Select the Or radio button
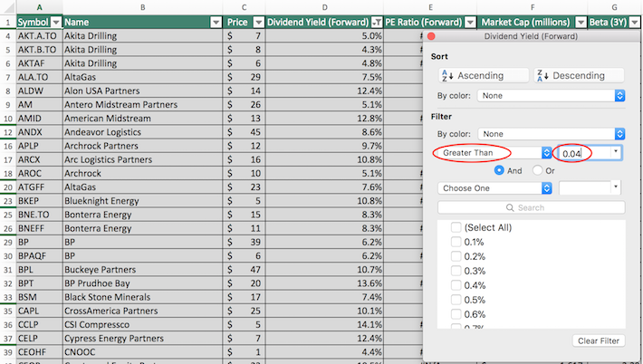Screen dimensions: 643x364 [538, 170]
